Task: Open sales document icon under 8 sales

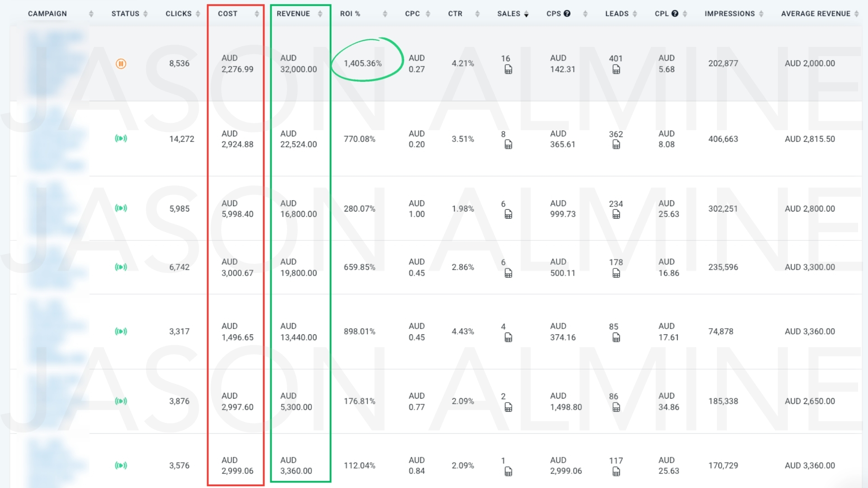Action: point(508,145)
